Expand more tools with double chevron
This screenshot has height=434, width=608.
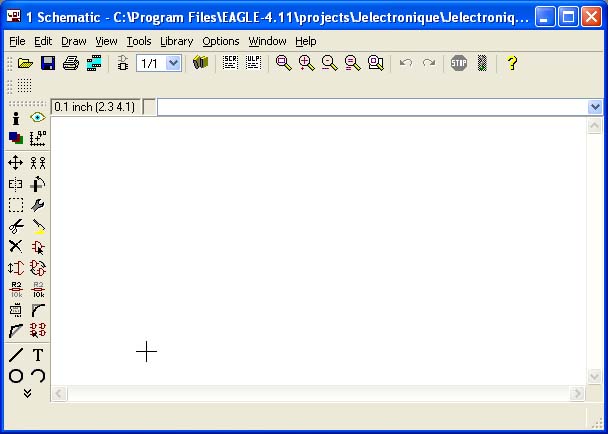(27, 394)
